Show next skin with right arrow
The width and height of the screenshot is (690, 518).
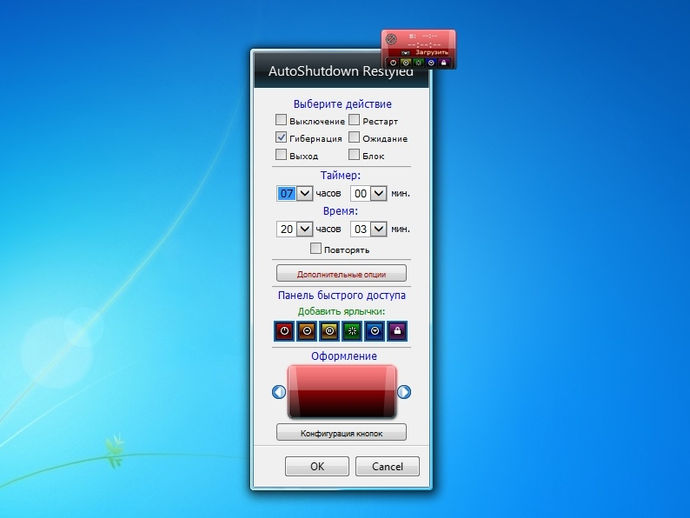[x=404, y=391]
